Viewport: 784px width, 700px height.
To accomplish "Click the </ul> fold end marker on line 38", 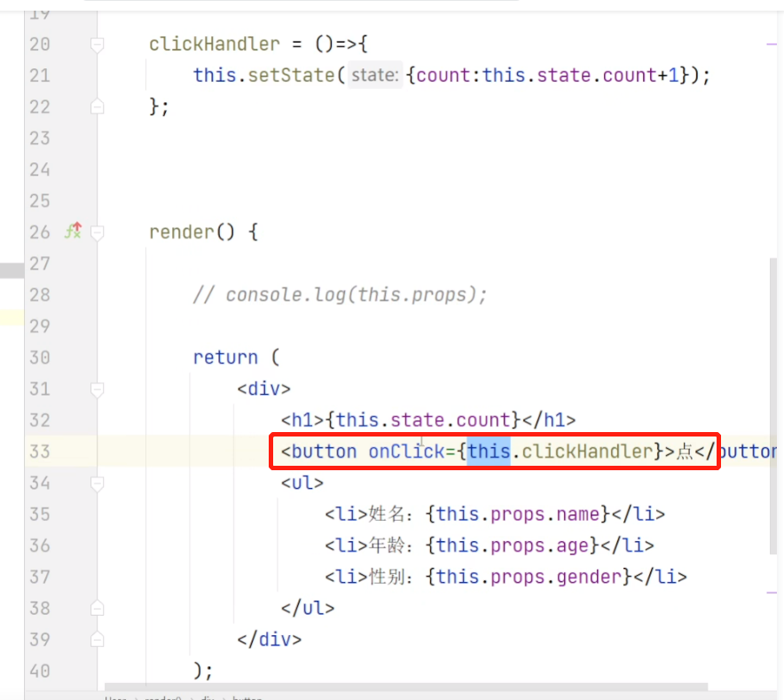I will [x=97, y=609].
